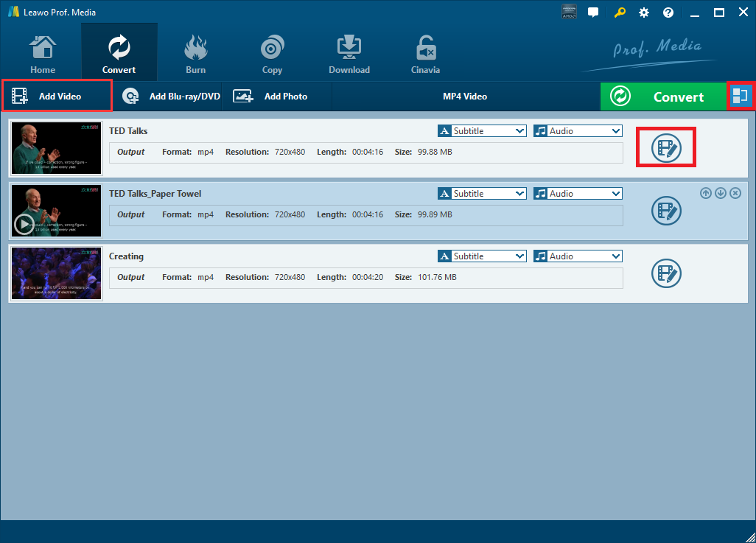Open settings gear icon

point(644,13)
